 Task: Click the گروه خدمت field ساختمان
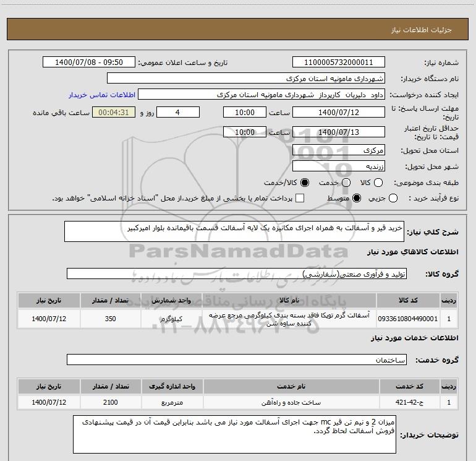click(x=237, y=360)
